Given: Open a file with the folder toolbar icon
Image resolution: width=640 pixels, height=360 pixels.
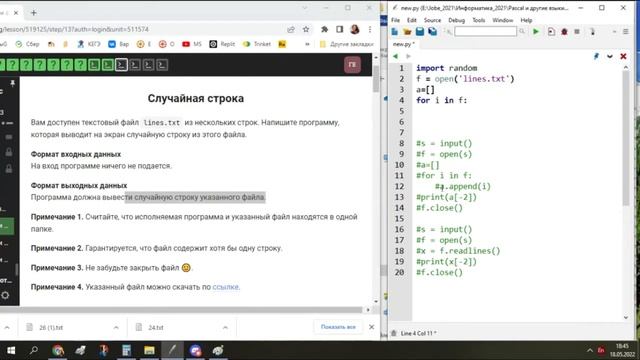Looking at the screenshot, I should point(407,31).
